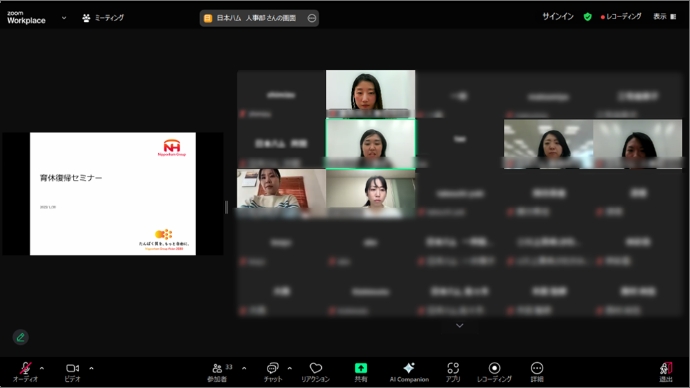Toggle recording from the bottom toolbar
Screen dimensions: 690x388
pyautogui.click(x=494, y=368)
